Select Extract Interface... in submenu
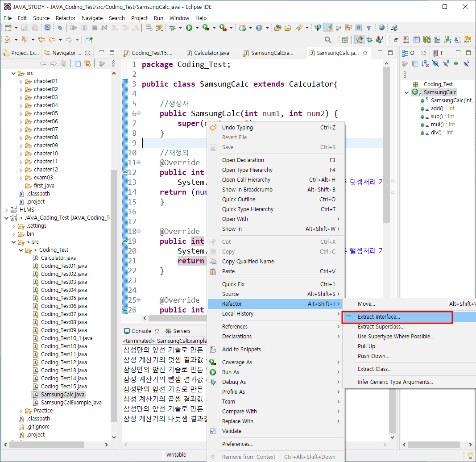The width and height of the screenshot is (476, 462). point(409,317)
